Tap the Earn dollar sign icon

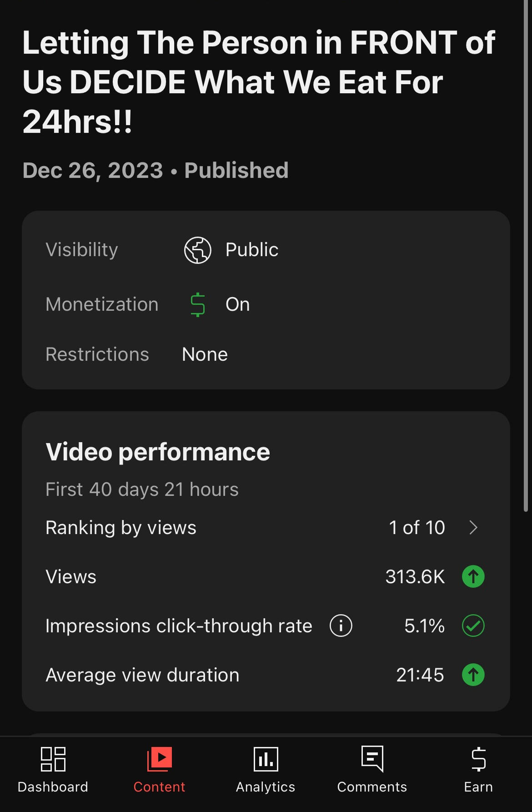(478, 759)
